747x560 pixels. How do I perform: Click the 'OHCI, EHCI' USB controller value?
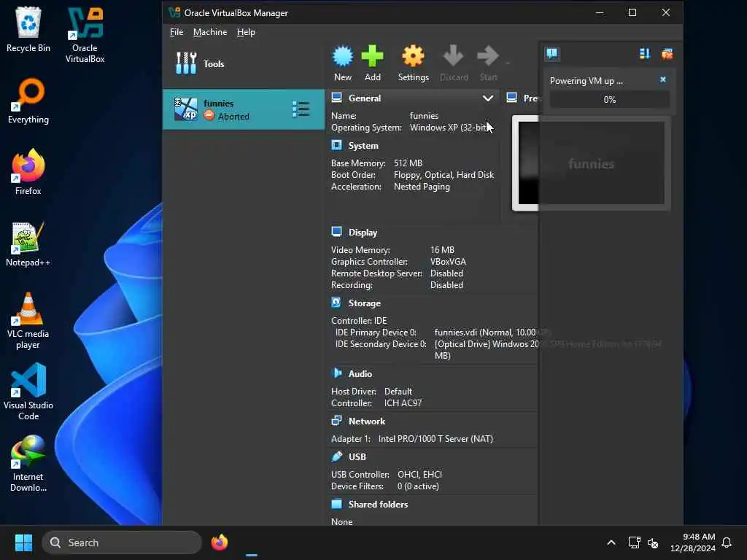click(419, 474)
